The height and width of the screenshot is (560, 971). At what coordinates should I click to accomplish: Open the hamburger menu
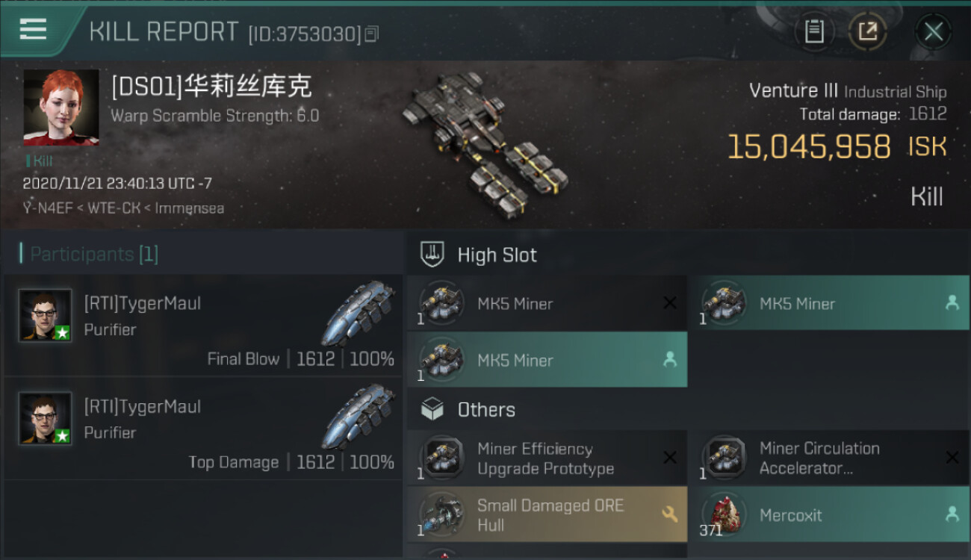point(33,30)
